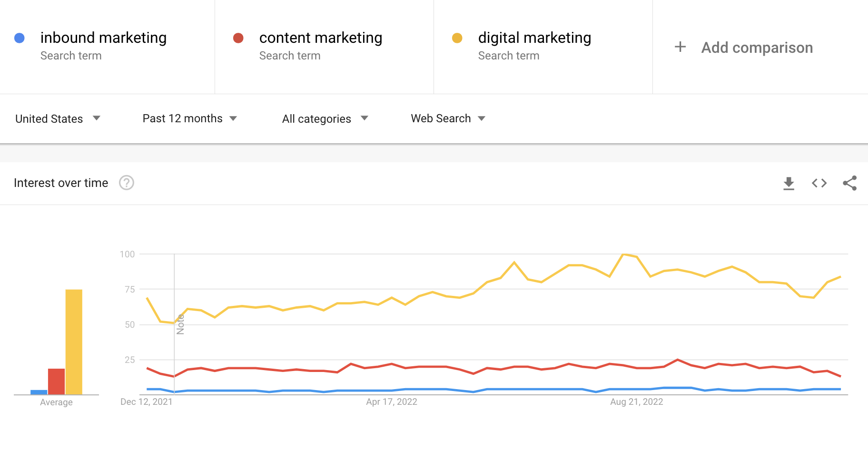Click the red content marketing dot
The height and width of the screenshot is (450, 868).
pyautogui.click(x=238, y=38)
